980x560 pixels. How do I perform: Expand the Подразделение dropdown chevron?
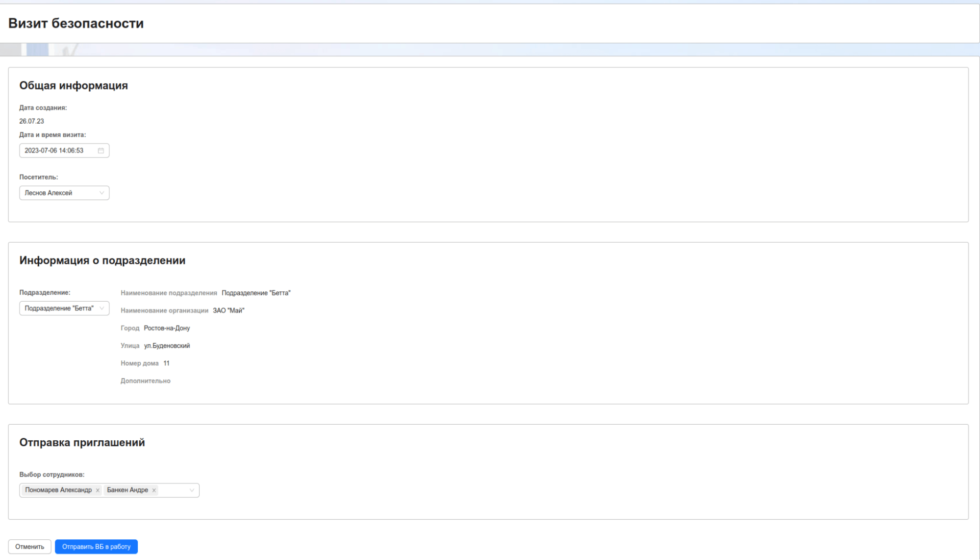(x=101, y=308)
